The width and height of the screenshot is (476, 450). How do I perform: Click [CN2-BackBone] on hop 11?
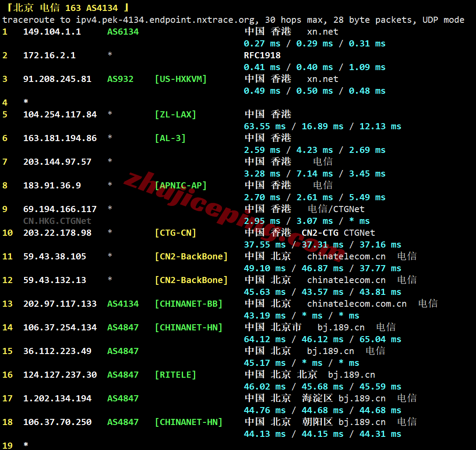(191, 257)
